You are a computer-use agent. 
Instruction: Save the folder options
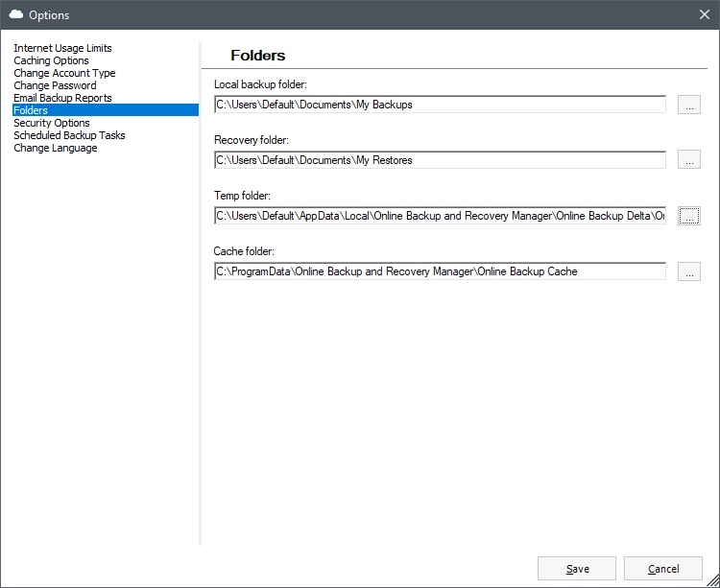pos(577,569)
